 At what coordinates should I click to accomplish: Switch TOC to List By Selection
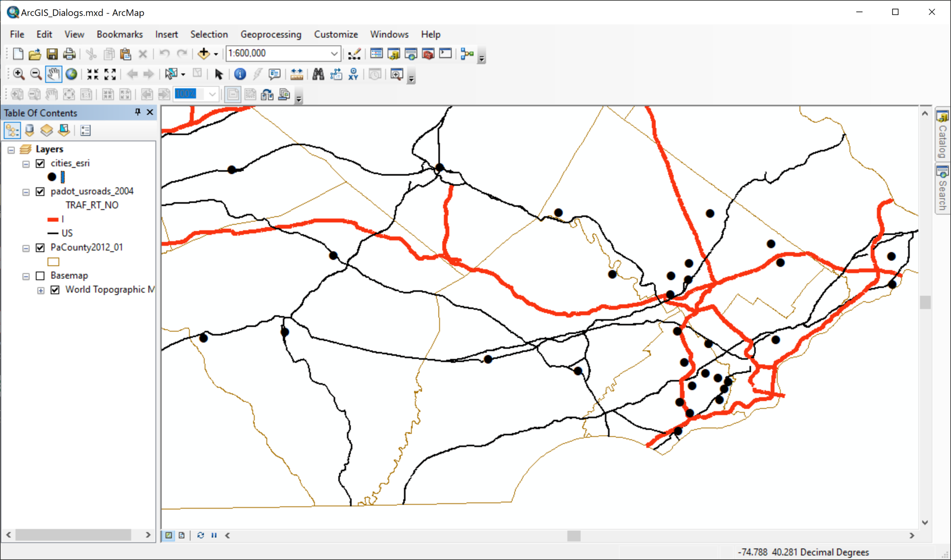pos(64,130)
